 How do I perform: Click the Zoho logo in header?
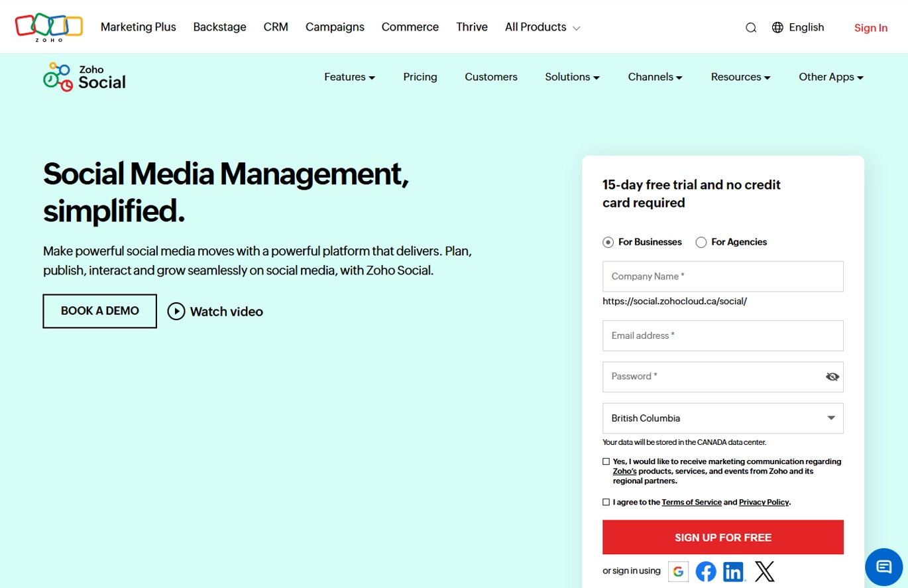pos(49,27)
